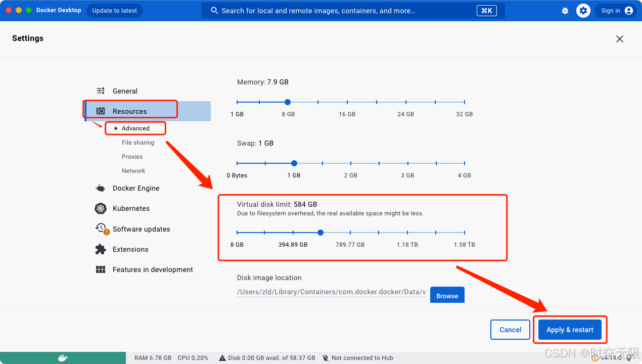Click the ⌘K shortcut badge in search
This screenshot has width=642, height=364.
click(x=486, y=11)
